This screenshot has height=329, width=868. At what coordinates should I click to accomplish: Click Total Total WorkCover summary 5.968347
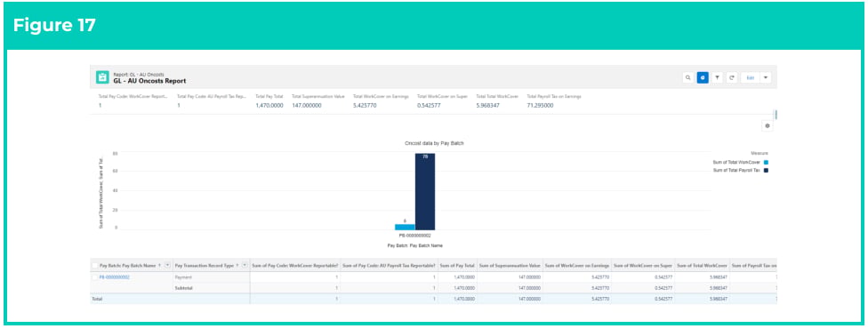[x=487, y=105]
